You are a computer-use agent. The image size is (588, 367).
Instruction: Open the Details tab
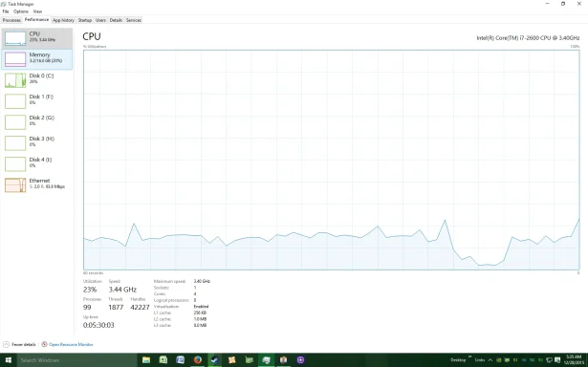click(116, 20)
